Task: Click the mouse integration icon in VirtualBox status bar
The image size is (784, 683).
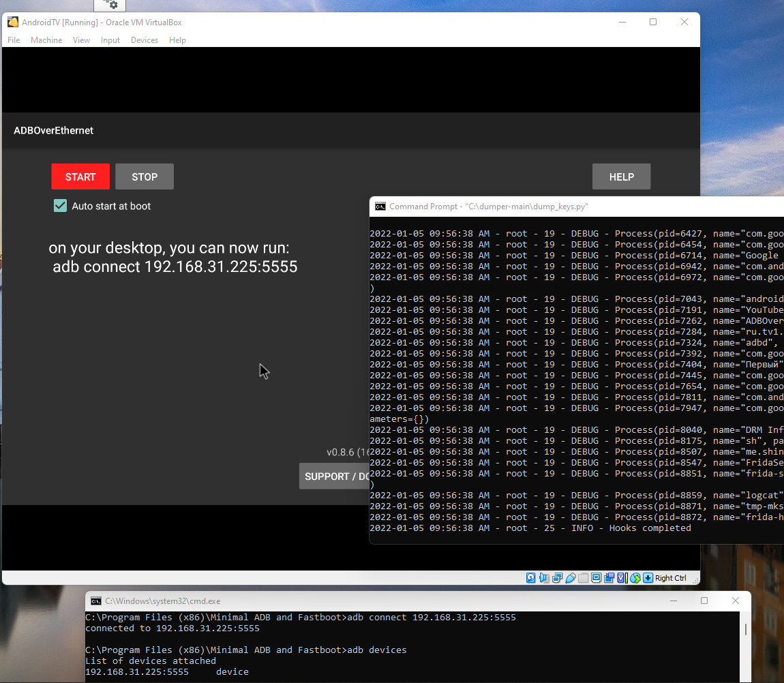Action: click(635, 578)
